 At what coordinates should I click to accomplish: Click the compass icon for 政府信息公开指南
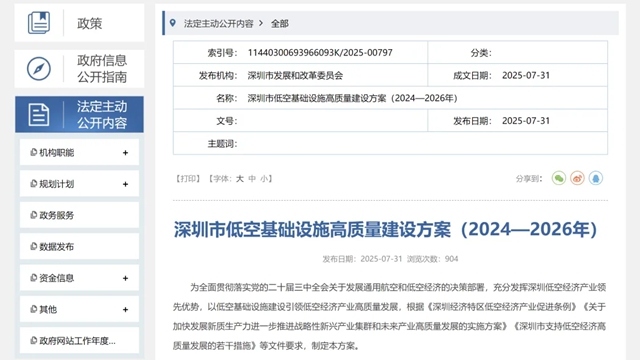pyautogui.click(x=39, y=69)
